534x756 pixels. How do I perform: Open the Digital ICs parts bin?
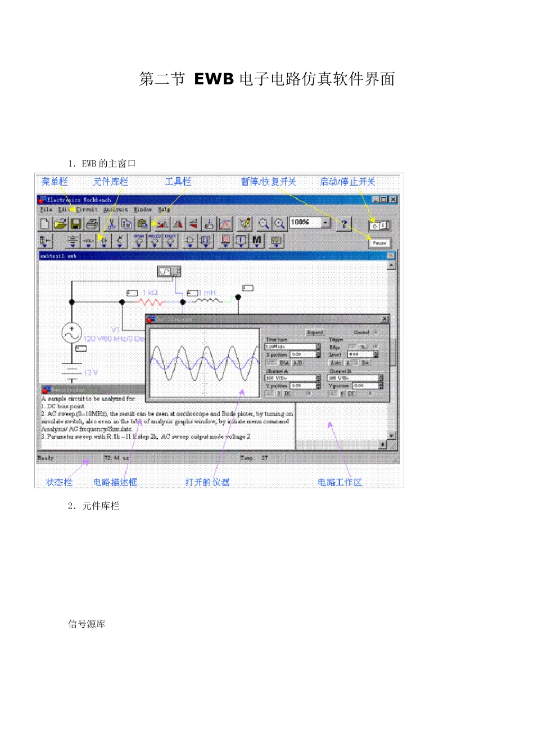[x=170, y=241]
